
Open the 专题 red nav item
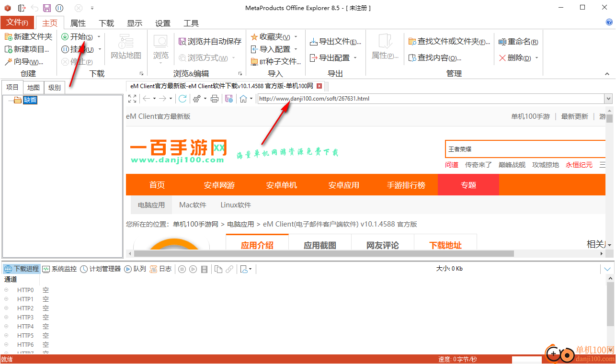tap(468, 185)
